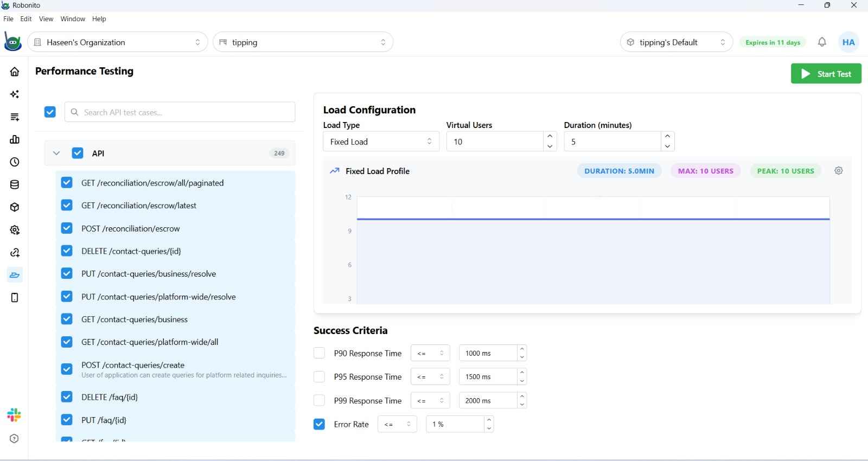Open the Window menu
Screen dimensions: 868x461
coord(73,18)
